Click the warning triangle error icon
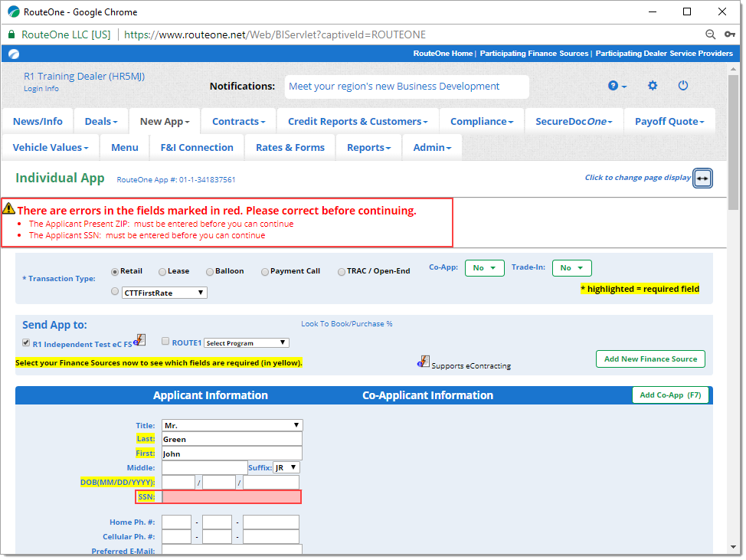The image size is (746, 560). 8,208
